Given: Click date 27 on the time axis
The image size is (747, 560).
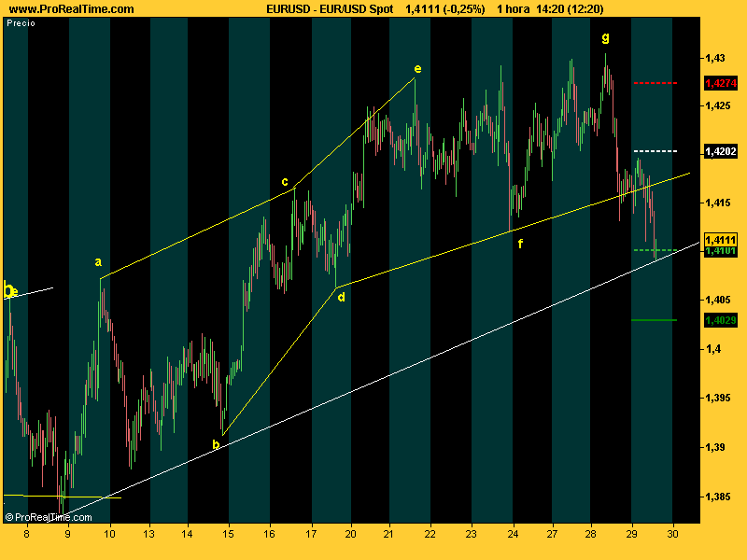Looking at the screenshot, I should pos(552,534).
